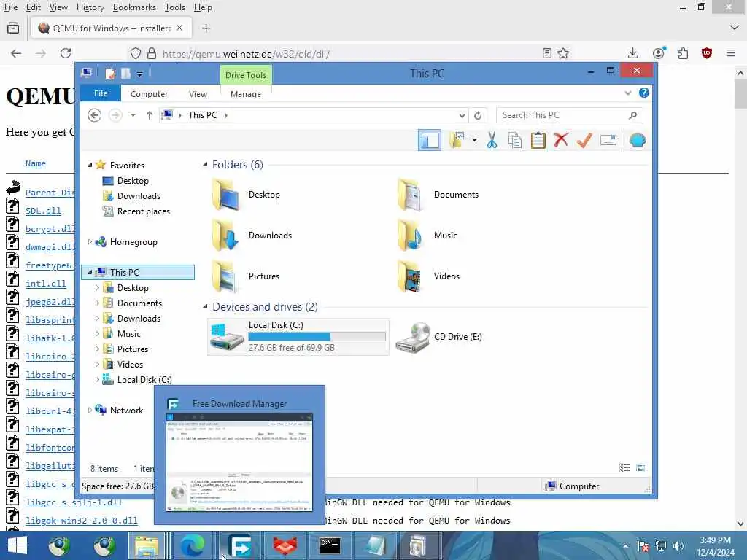Open Firefox Tools menu

175,7
